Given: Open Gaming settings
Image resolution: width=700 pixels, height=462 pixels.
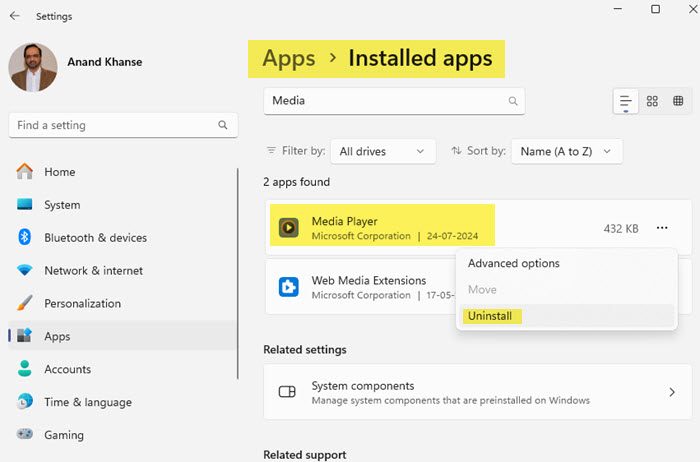Looking at the screenshot, I should tap(123, 435).
